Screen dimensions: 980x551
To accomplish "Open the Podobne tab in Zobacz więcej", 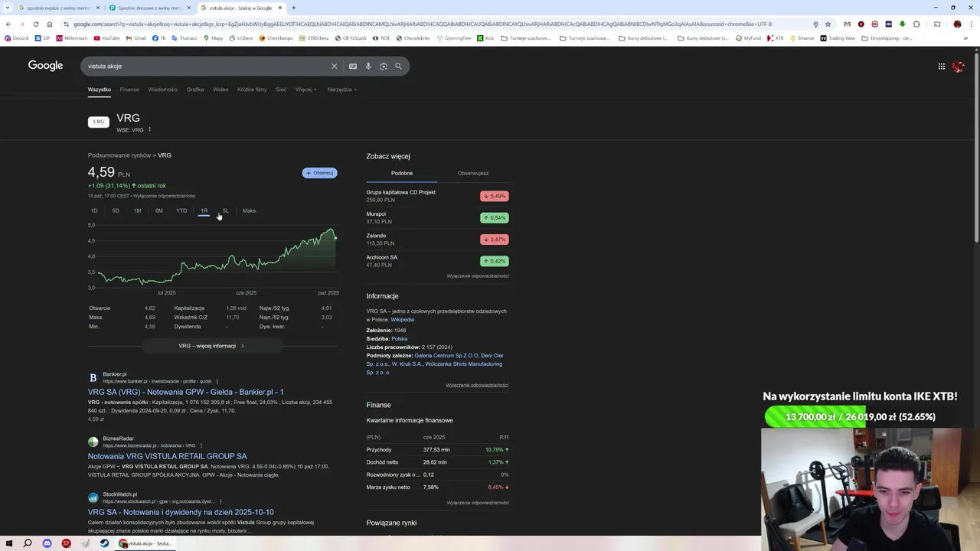I will tap(402, 173).
